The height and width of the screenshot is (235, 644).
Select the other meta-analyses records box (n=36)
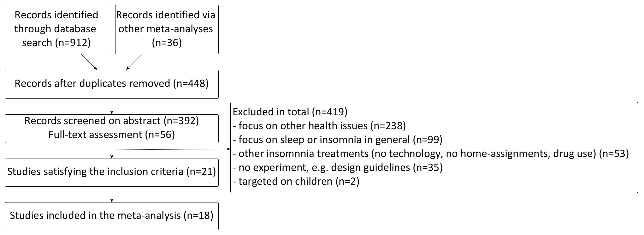(x=167, y=29)
